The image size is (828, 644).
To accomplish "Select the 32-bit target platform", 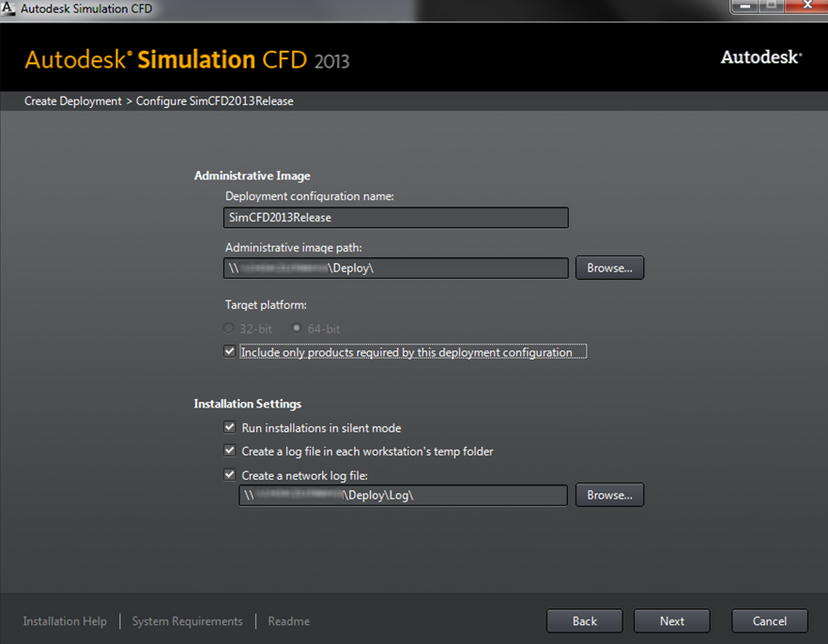I will point(229,329).
